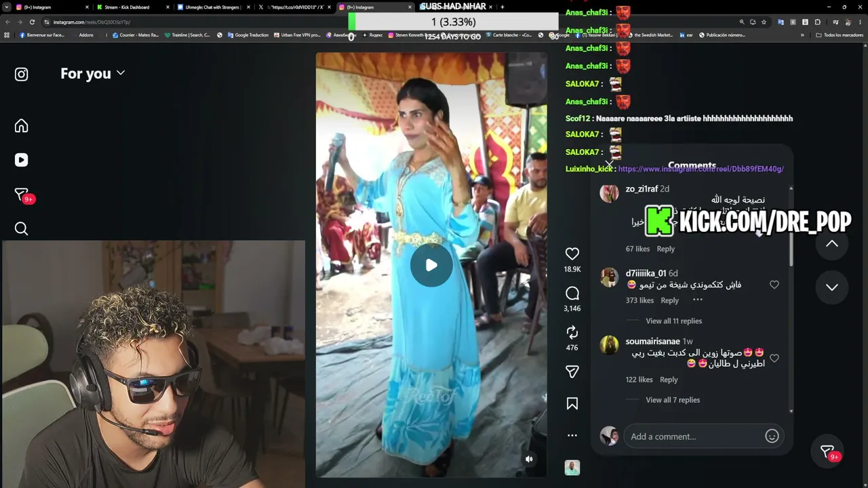This screenshot has height=488, width=868.
Task: Like soumairisanae's comment
Action: pos(774,358)
